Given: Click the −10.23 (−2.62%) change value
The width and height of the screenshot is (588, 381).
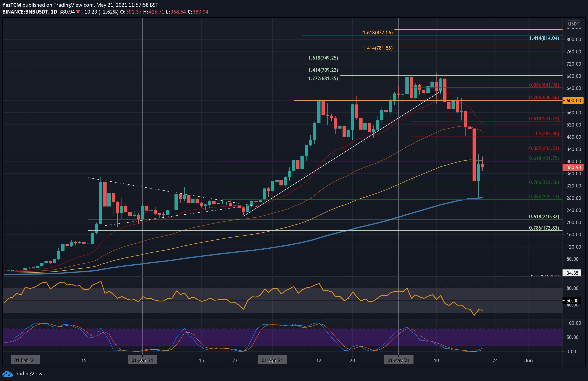Looking at the screenshot, I should coord(100,12).
